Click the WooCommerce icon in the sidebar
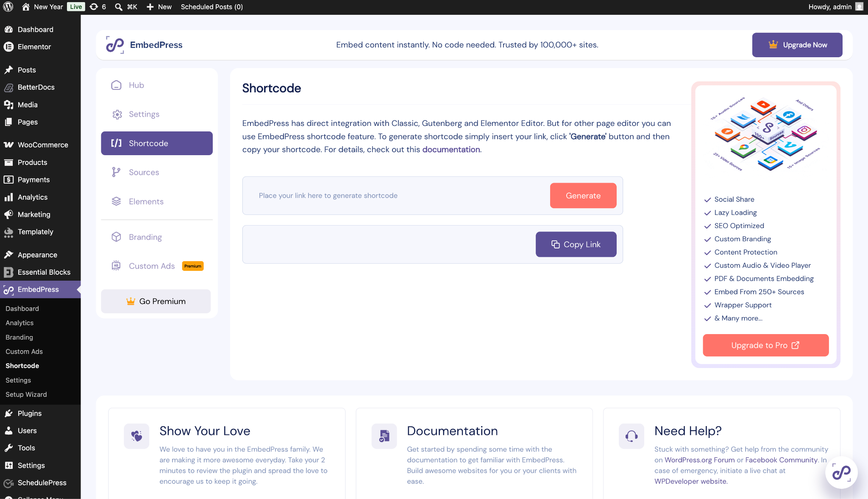 click(x=8, y=145)
